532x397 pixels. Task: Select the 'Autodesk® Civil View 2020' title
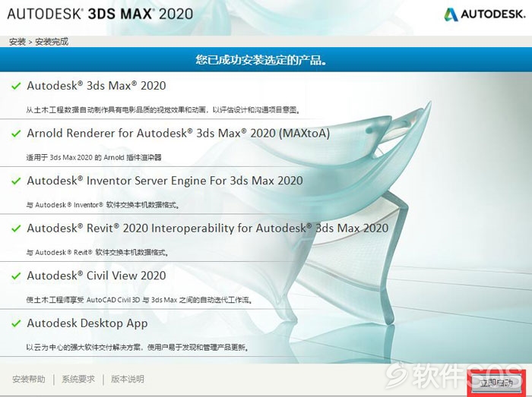tap(97, 276)
